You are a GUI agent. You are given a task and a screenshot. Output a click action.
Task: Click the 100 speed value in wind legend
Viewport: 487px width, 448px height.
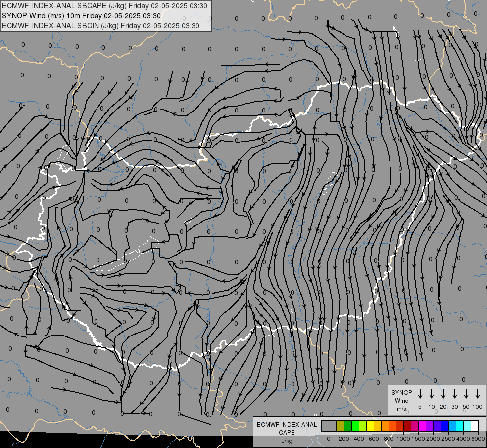[478, 407]
